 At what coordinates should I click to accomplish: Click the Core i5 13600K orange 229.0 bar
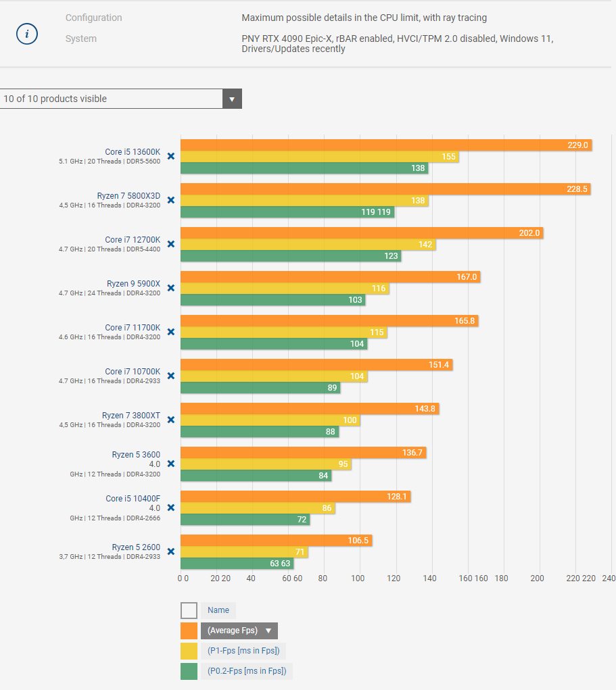click(385, 145)
